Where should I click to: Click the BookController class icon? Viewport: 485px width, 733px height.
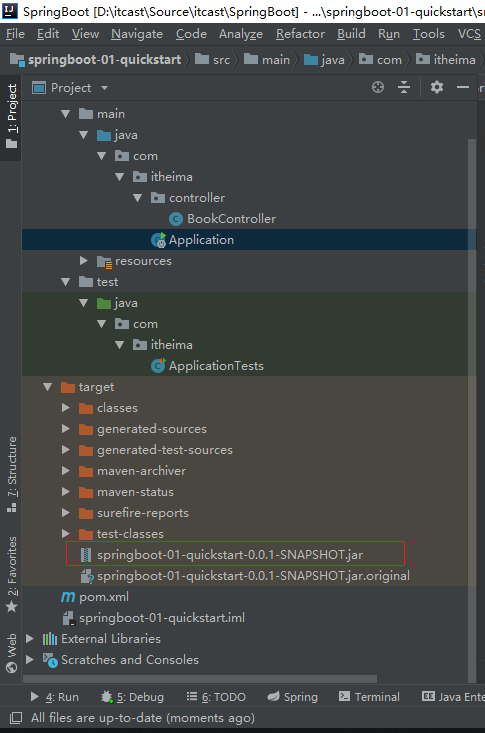(x=175, y=219)
